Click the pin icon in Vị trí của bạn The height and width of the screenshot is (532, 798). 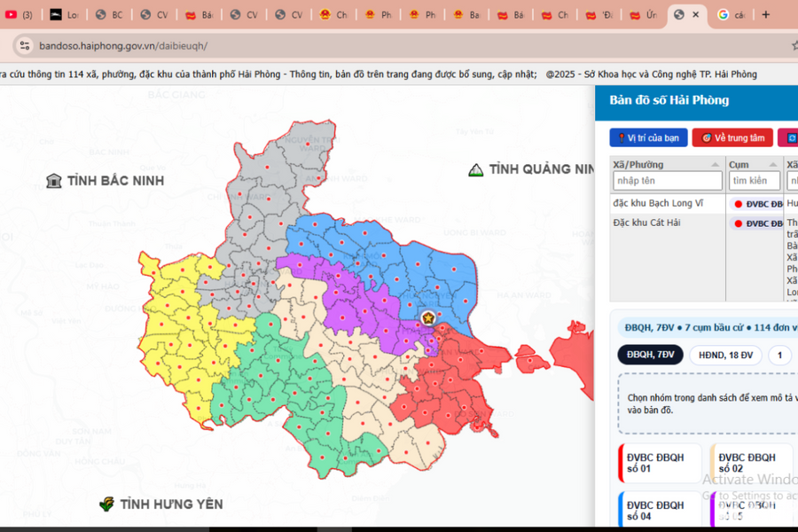click(622, 138)
